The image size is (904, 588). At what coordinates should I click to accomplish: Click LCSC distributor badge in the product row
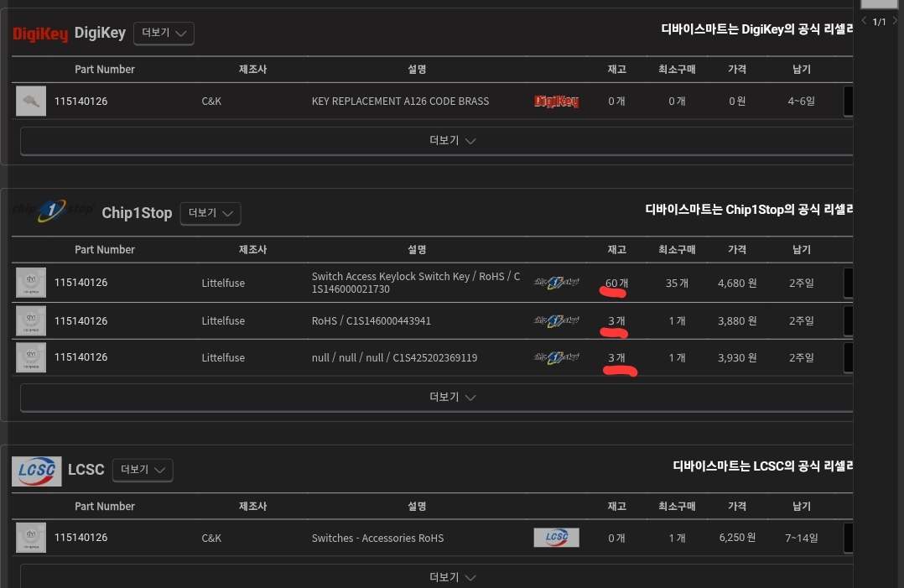pos(556,538)
